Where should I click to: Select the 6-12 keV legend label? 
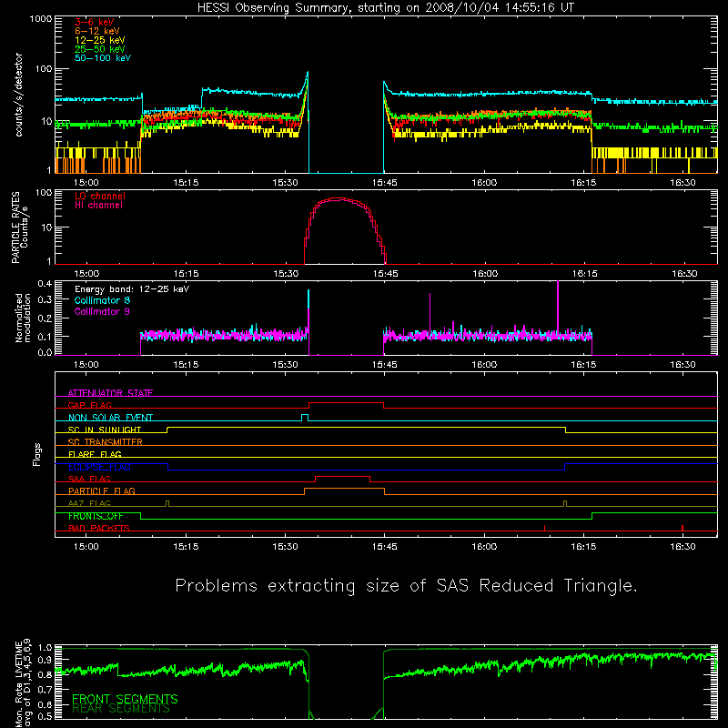coord(97,31)
